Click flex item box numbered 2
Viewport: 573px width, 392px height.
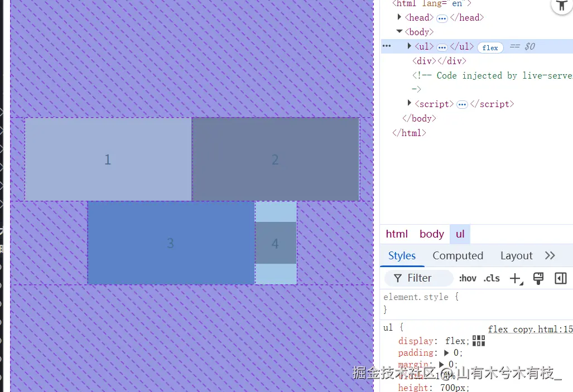276,159
